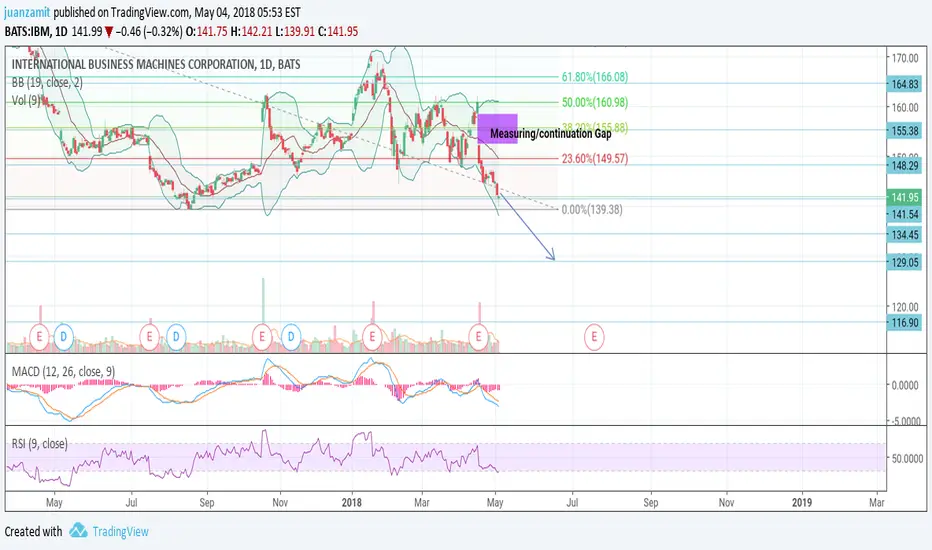The height and width of the screenshot is (550, 932).
Task: Select the MACD (12, 26, close, 9) legend
Action: coord(64,372)
